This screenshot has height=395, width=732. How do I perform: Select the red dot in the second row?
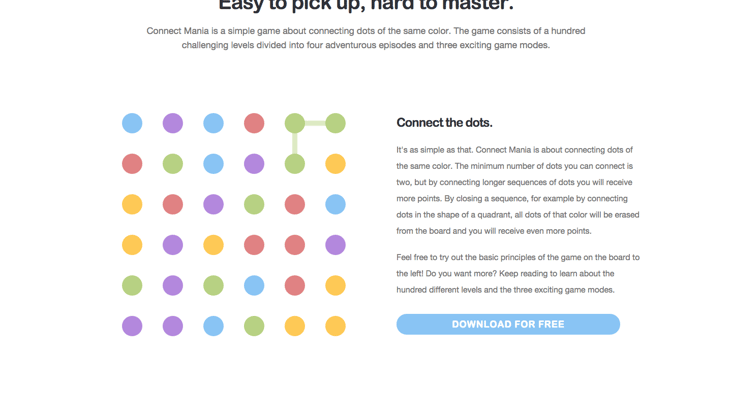tap(132, 164)
